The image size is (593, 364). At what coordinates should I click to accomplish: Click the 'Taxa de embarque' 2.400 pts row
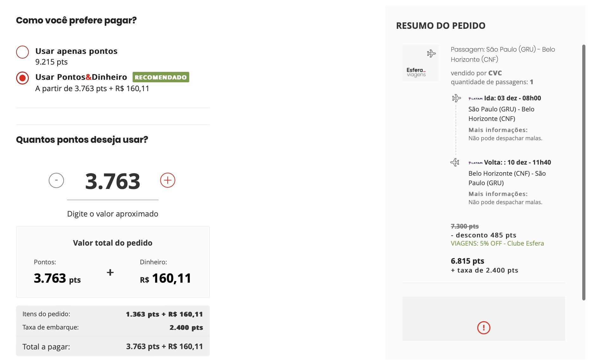(x=113, y=327)
